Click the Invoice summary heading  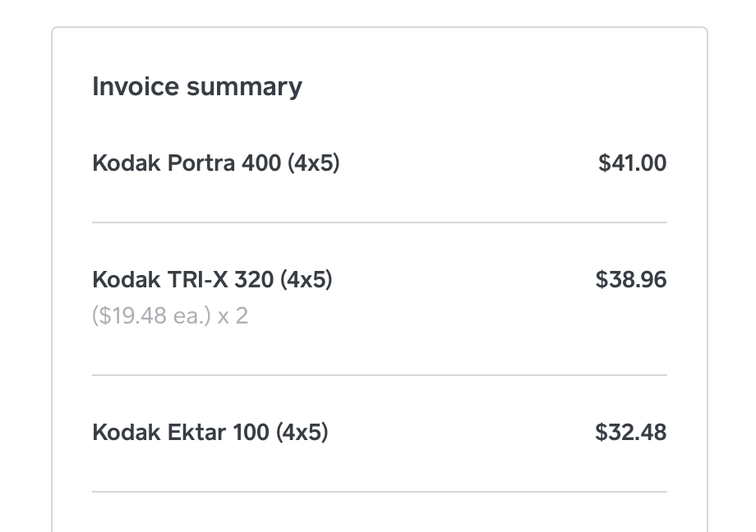click(x=197, y=86)
